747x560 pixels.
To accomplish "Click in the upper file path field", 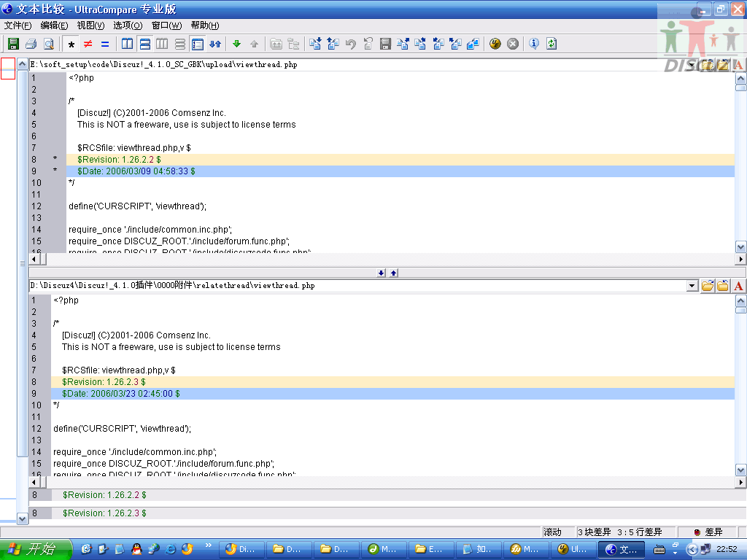I will 357,65.
